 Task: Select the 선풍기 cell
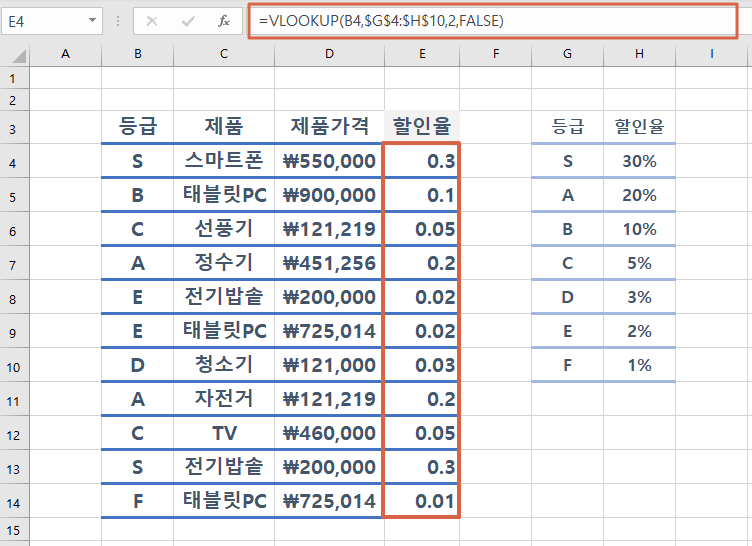click(224, 229)
